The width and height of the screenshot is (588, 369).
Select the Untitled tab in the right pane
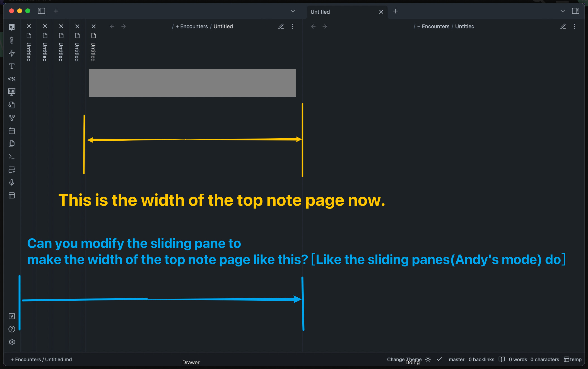[x=320, y=12]
